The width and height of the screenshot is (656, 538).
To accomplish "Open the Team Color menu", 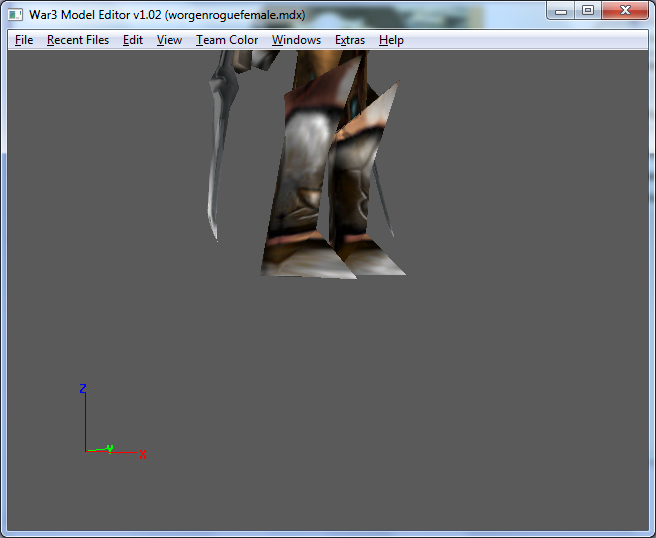I will coord(227,40).
